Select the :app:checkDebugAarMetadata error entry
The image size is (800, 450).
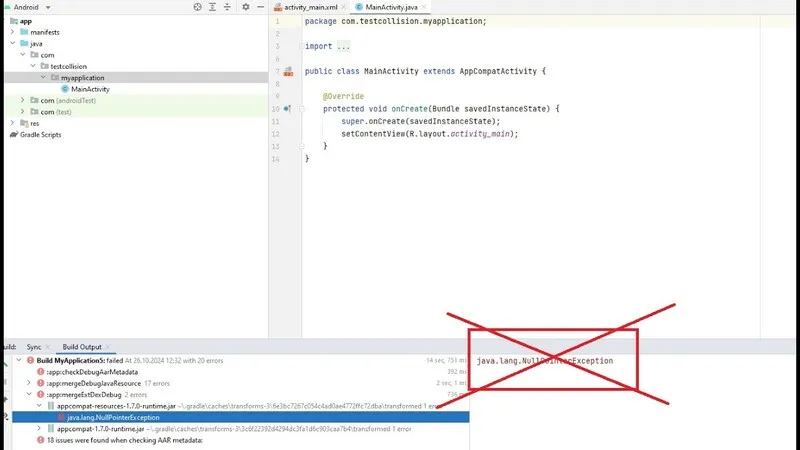(92, 371)
